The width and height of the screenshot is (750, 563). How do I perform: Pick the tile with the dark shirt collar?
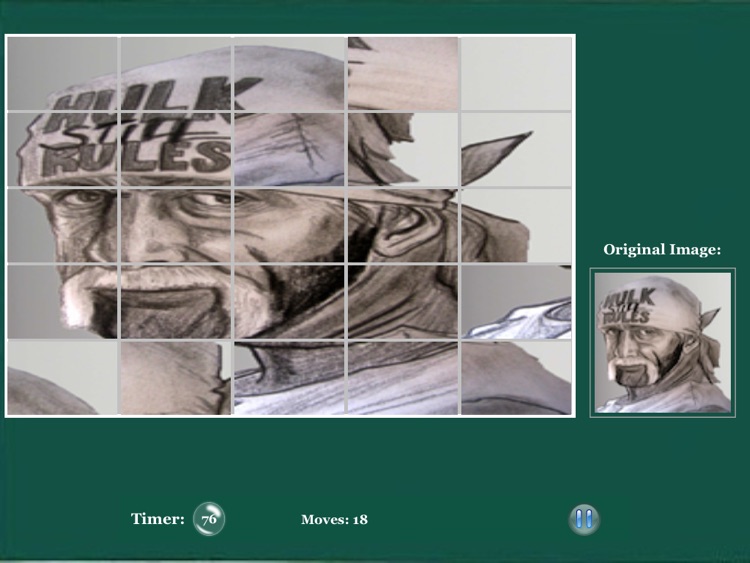pos(289,378)
